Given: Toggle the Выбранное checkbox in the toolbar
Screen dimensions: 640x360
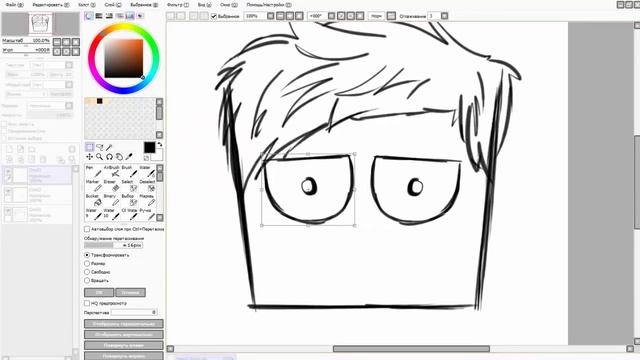Looking at the screenshot, I should [x=214, y=16].
